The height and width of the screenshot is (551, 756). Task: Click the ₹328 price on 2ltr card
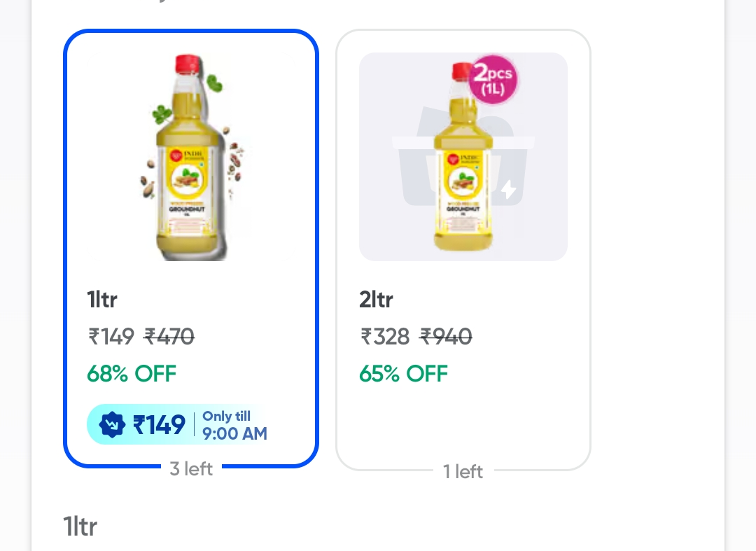click(x=384, y=337)
